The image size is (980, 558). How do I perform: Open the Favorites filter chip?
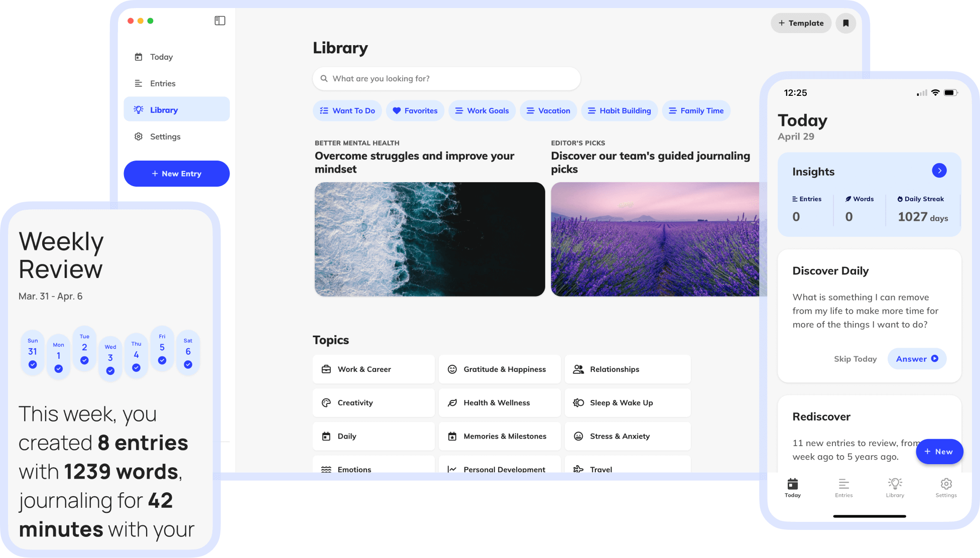tap(415, 111)
